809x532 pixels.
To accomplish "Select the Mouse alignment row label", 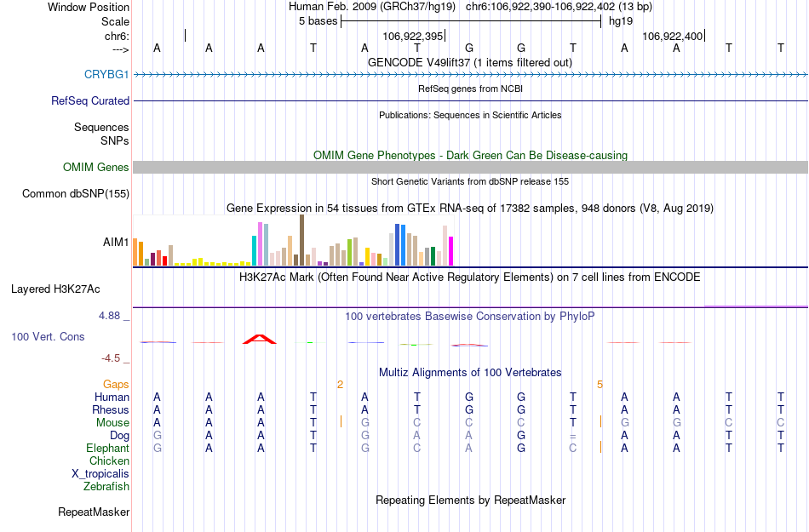I will [x=112, y=423].
